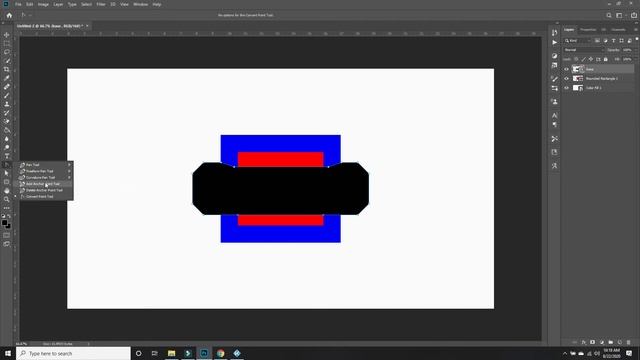Toggle lock image pixels brush icon

pyautogui.click(x=583, y=59)
